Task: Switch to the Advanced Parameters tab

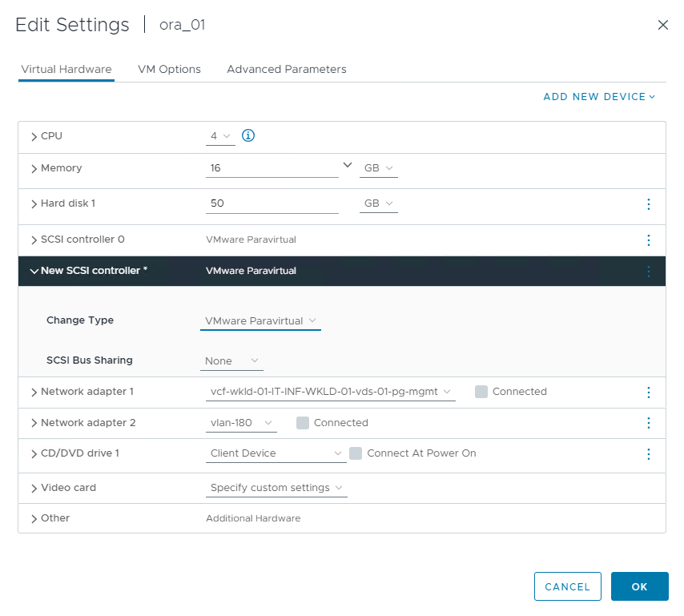Action: (x=286, y=70)
